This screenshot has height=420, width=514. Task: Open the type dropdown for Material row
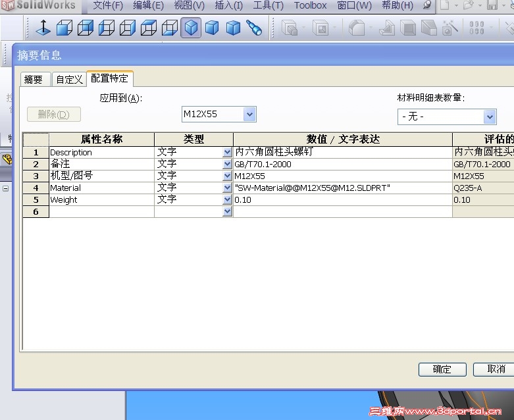tap(227, 188)
